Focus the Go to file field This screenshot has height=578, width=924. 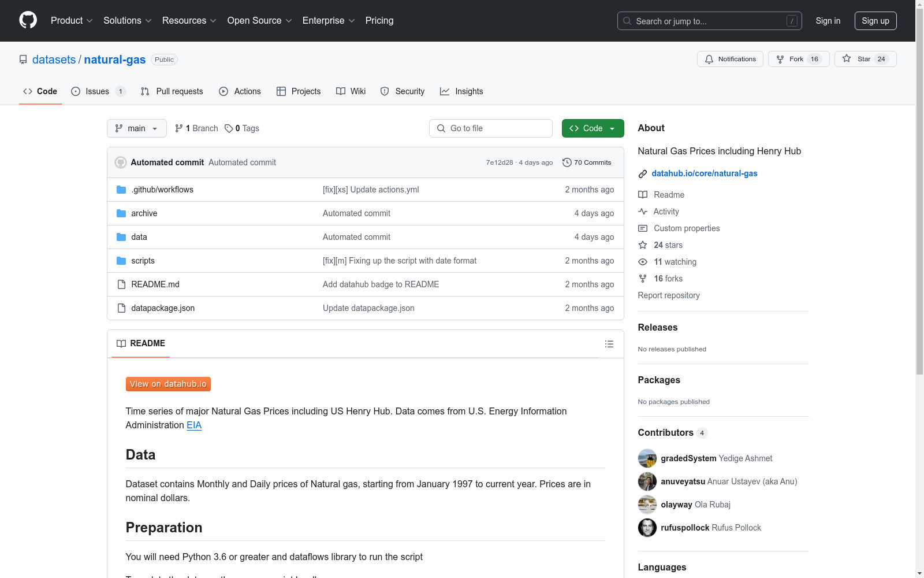(491, 128)
